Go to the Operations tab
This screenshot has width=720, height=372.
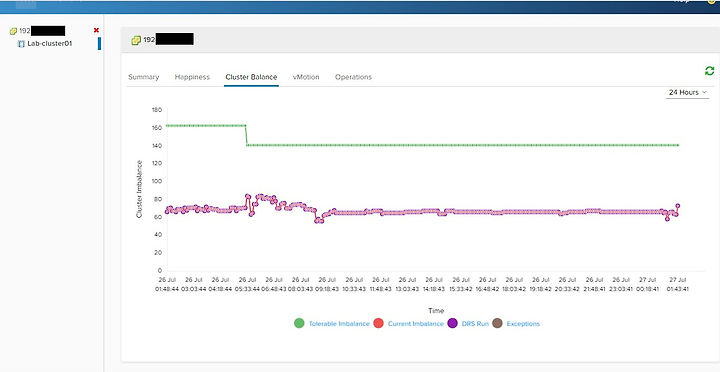(353, 77)
